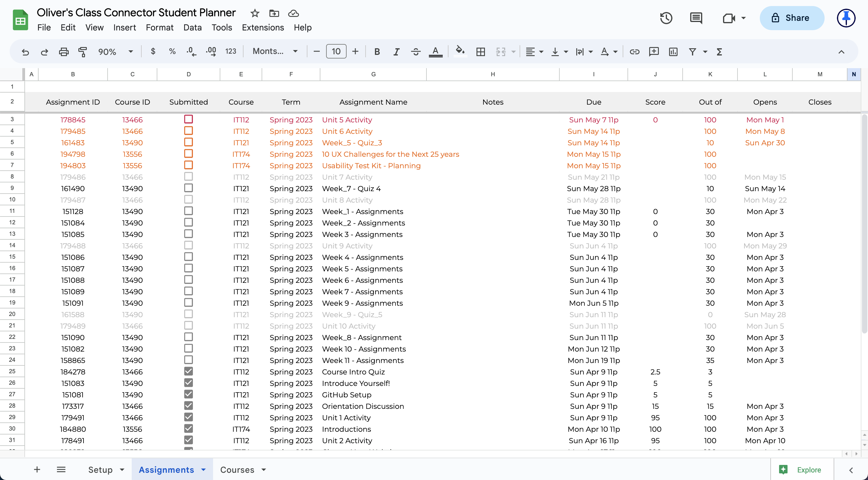Open the all sheets list
The height and width of the screenshot is (480, 868).
[x=61, y=469]
